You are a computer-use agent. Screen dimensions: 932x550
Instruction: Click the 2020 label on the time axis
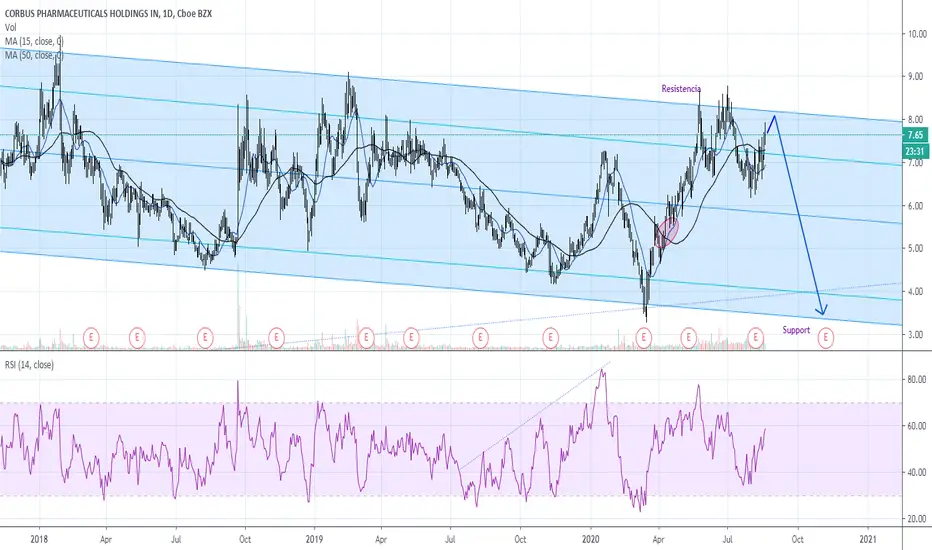click(x=591, y=540)
